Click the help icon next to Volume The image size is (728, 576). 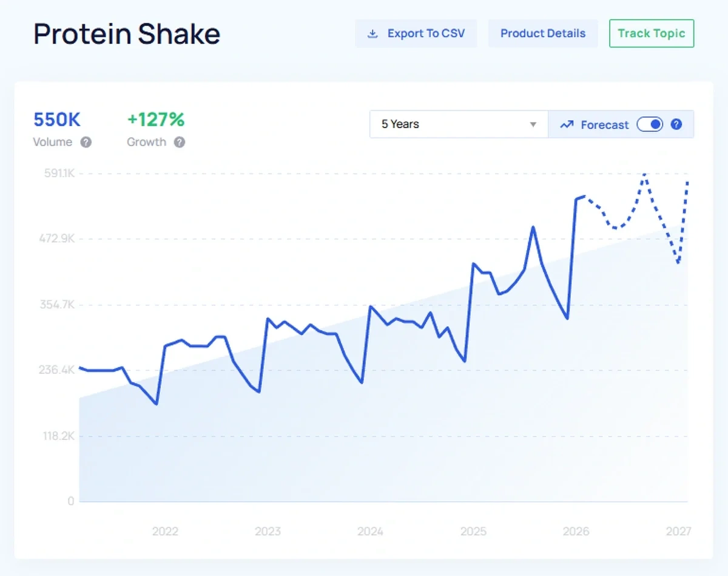pyautogui.click(x=86, y=143)
